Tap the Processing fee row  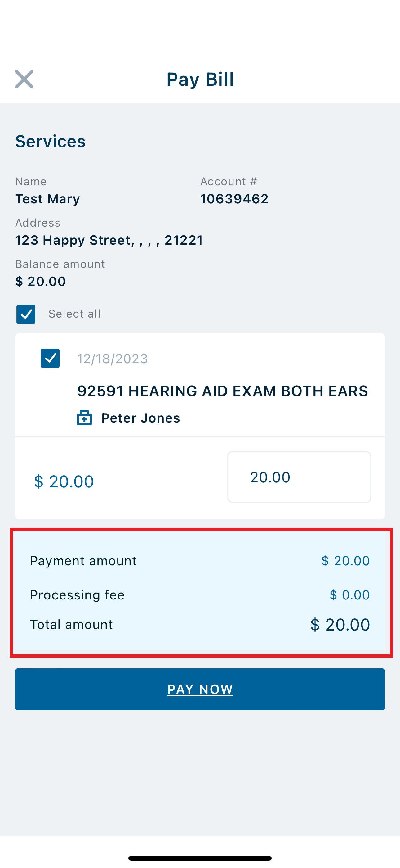(x=200, y=595)
